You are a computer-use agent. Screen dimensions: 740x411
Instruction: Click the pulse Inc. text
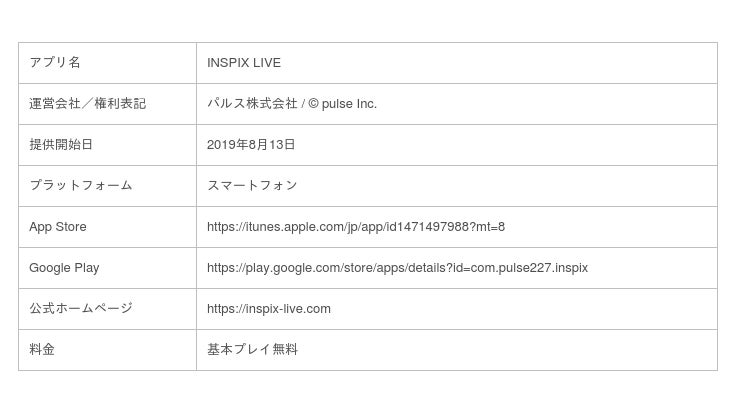[349, 104]
